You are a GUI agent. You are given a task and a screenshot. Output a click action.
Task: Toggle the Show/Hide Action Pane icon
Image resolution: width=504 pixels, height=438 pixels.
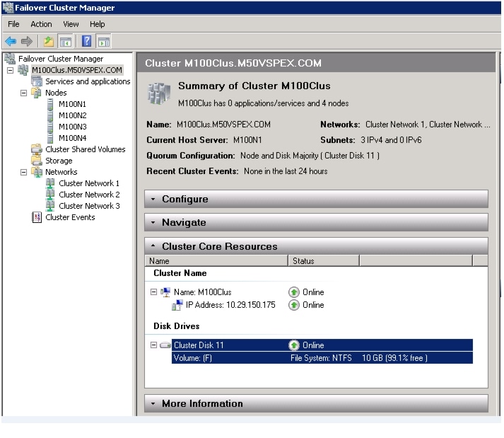tap(104, 42)
